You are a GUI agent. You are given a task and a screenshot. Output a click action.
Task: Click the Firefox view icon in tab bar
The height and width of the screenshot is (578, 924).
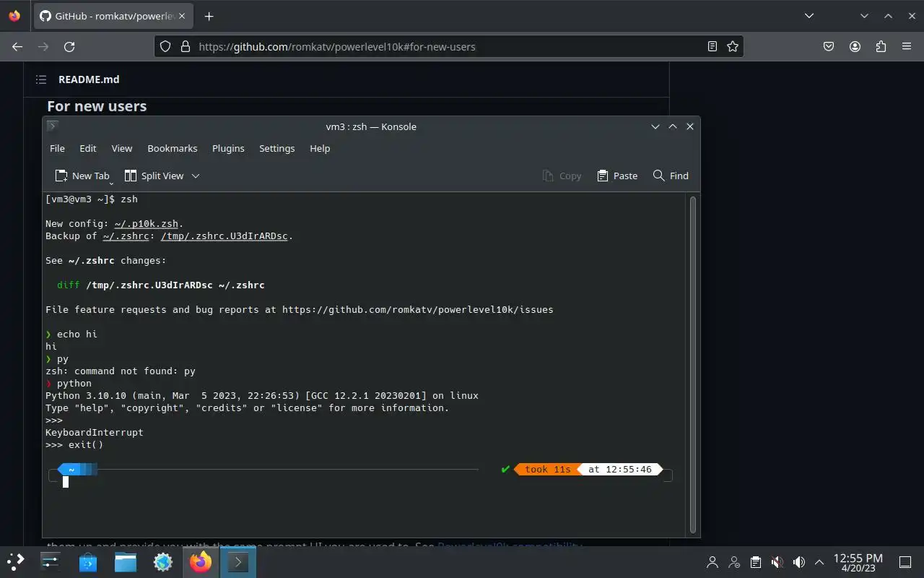[x=14, y=16]
